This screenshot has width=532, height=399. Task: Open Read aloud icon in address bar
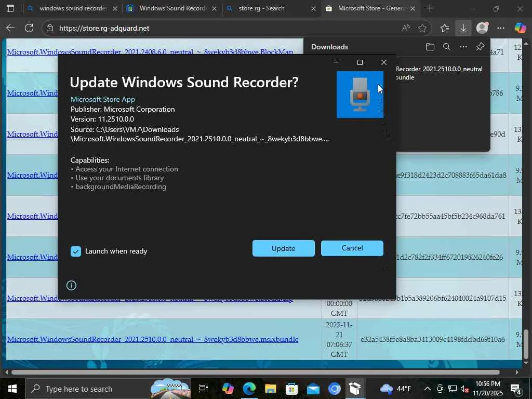click(406, 28)
